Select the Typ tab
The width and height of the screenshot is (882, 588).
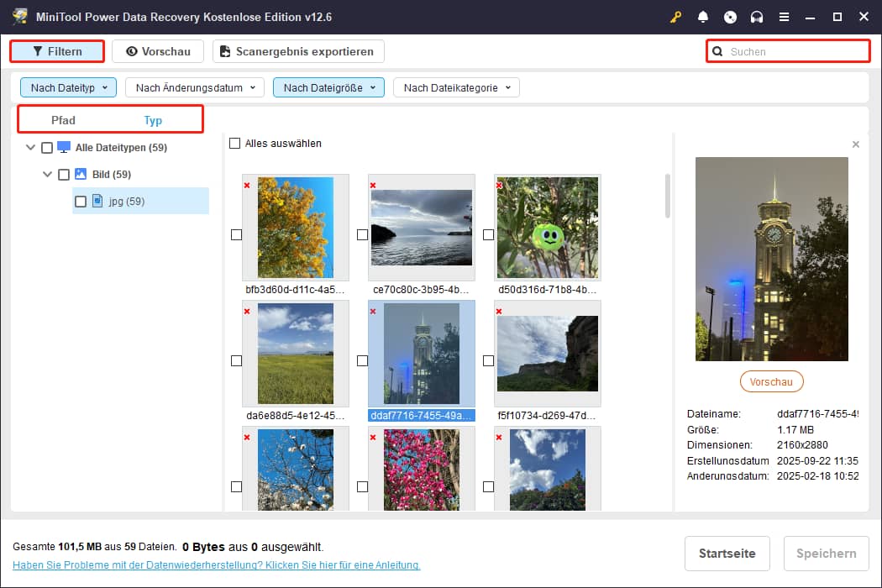[153, 120]
